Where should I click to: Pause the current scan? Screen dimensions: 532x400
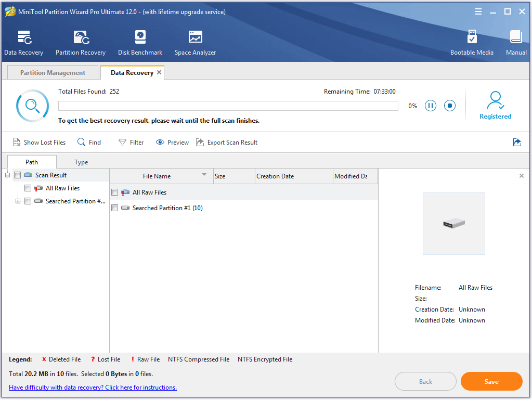tap(431, 106)
